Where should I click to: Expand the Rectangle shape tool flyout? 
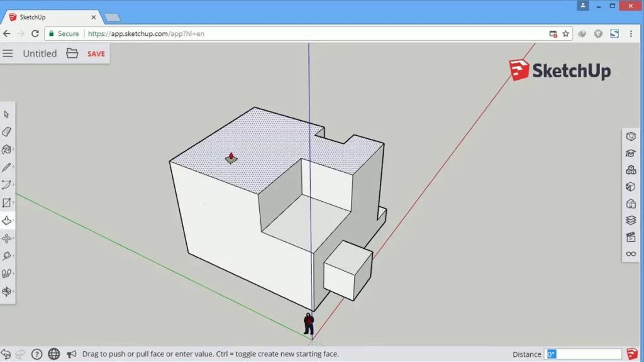click(x=8, y=203)
